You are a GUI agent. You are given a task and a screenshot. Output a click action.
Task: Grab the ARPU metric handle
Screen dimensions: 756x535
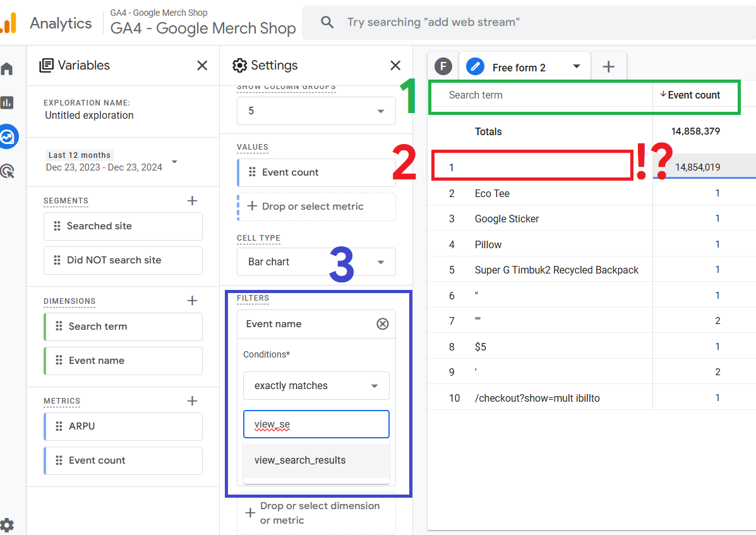[59, 426]
